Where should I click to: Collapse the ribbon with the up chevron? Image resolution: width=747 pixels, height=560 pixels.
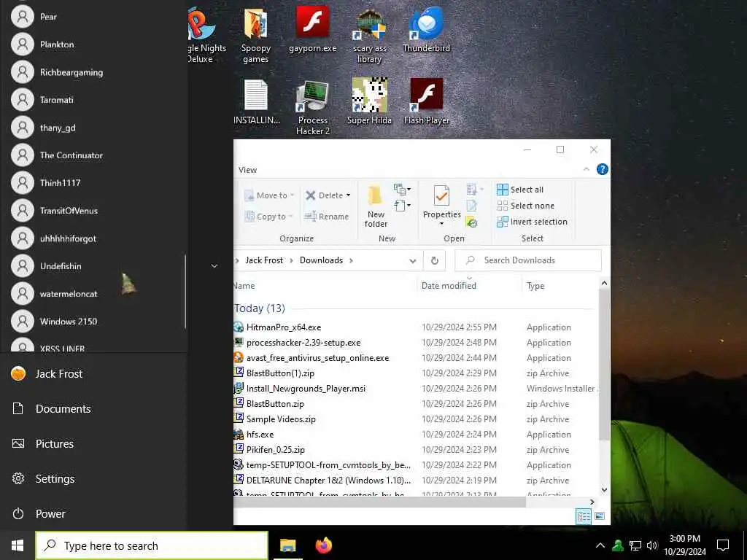587,169
